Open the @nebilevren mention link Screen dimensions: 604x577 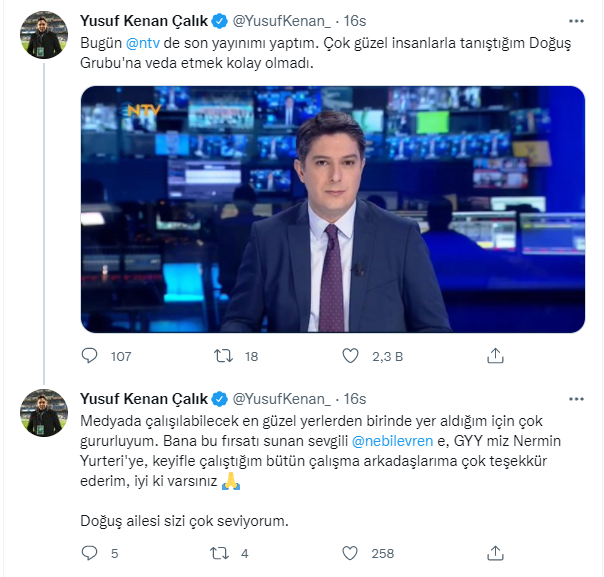coord(392,441)
